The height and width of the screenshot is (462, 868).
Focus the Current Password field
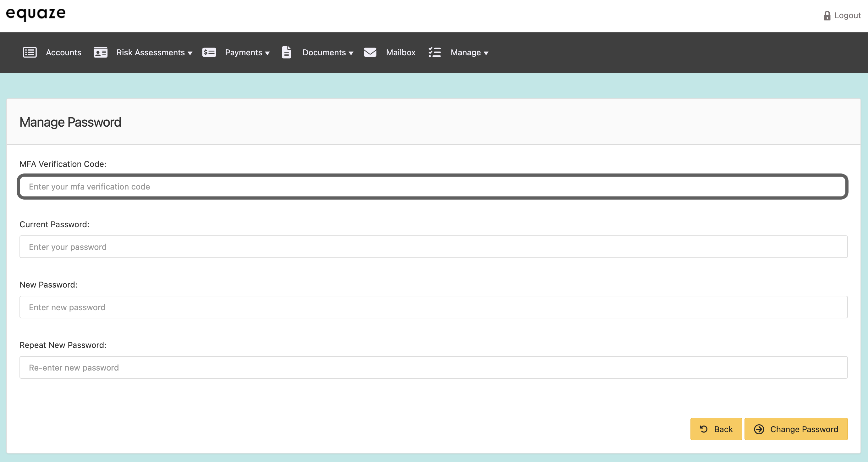(433, 247)
